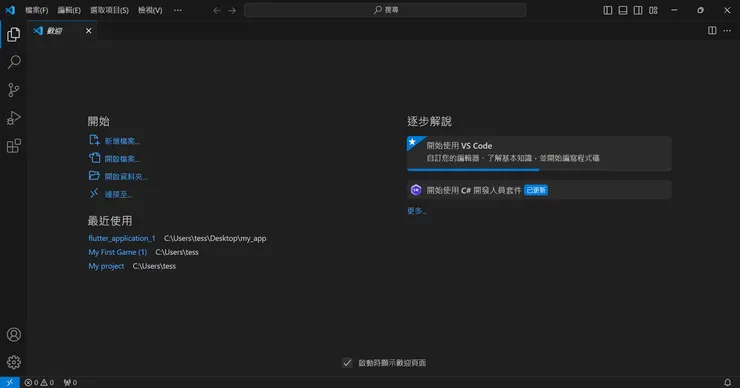
Task: Go back with the left arrow
Action: click(x=217, y=10)
